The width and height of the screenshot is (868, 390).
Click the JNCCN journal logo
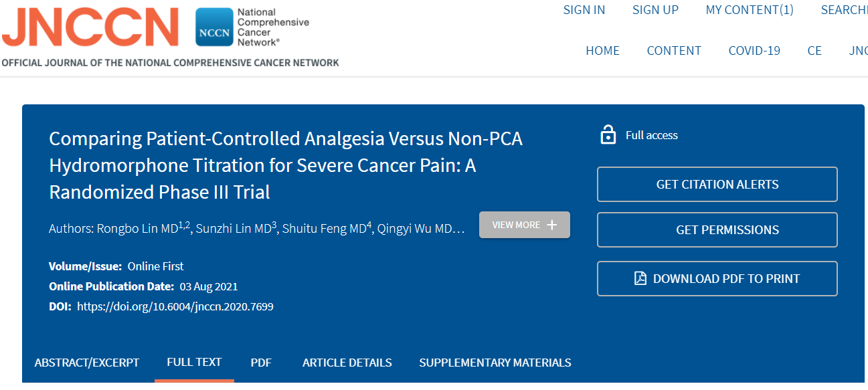coord(90,27)
